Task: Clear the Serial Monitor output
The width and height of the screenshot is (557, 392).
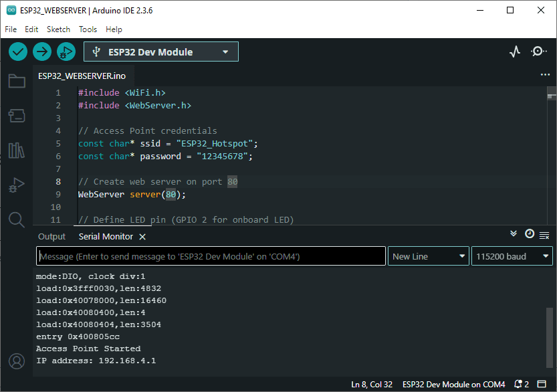Action: (x=544, y=235)
